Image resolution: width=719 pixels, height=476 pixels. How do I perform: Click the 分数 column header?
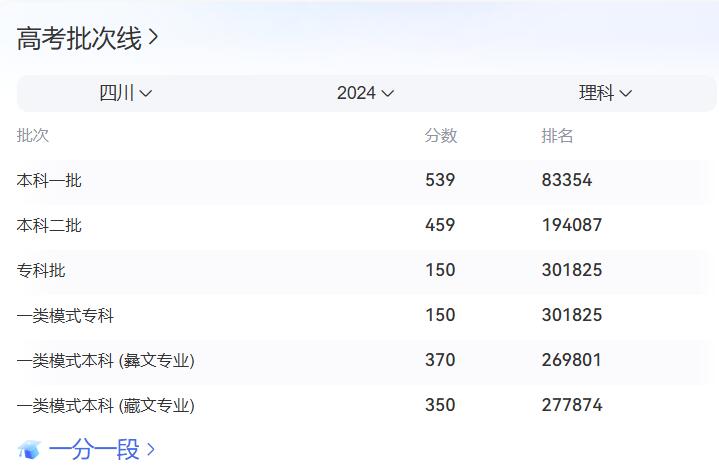(x=441, y=135)
